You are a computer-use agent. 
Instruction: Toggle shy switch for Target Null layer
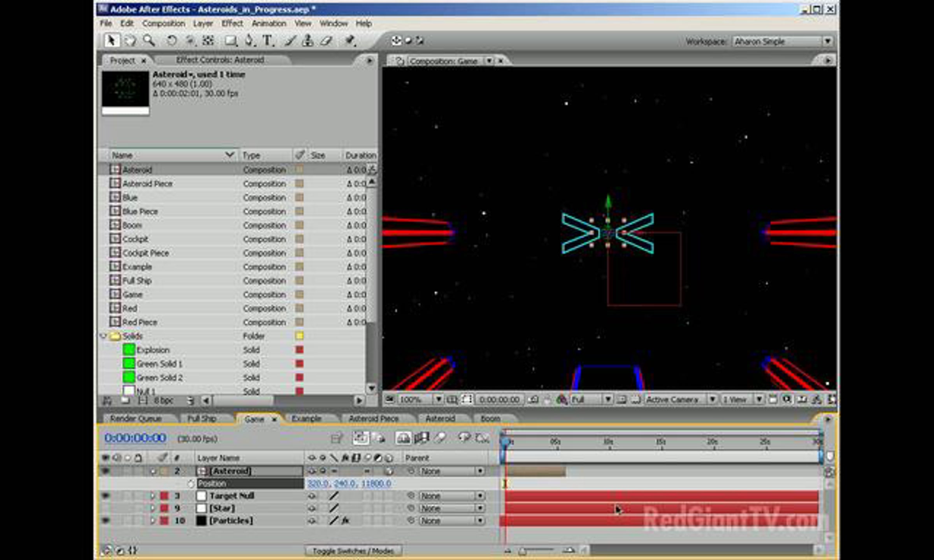pyautogui.click(x=312, y=496)
